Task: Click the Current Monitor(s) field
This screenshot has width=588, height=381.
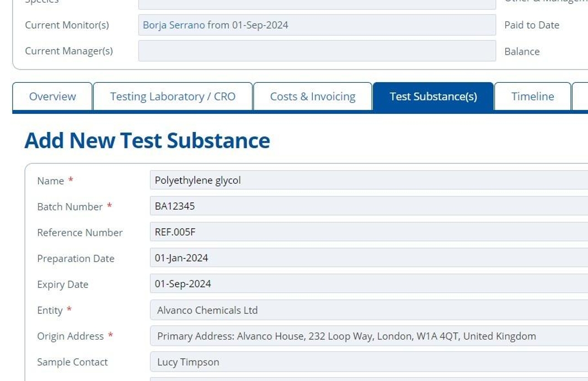Action: click(386, 25)
